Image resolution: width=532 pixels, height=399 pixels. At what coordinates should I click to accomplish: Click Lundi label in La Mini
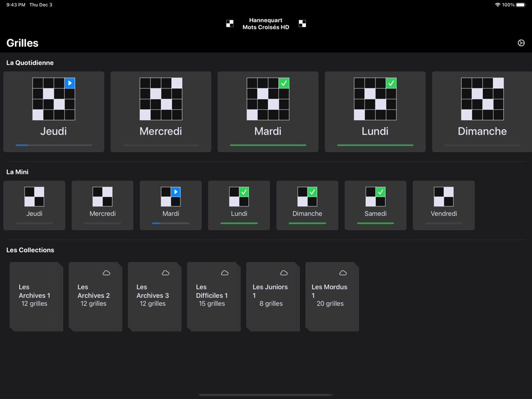pos(239,214)
